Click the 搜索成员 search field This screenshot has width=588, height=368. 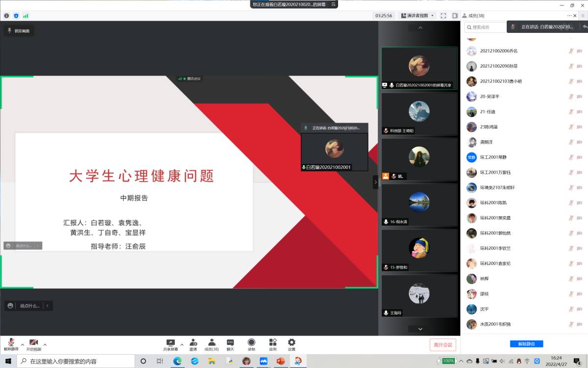(x=485, y=27)
